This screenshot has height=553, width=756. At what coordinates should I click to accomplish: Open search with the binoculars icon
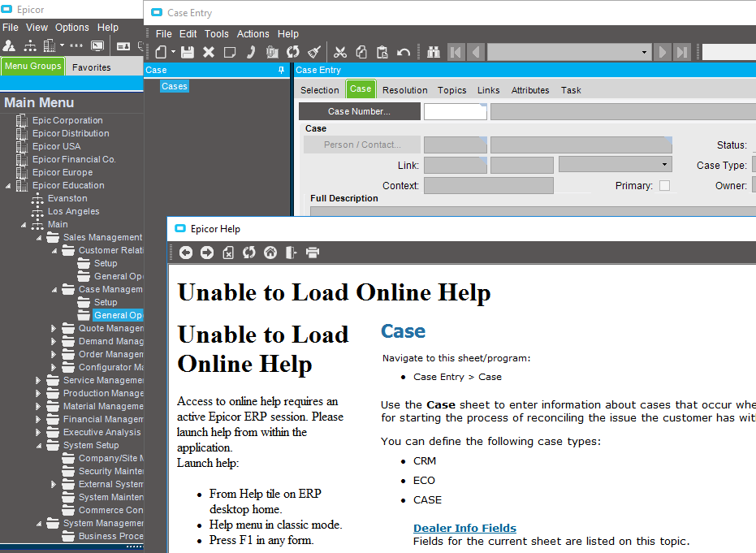[434, 52]
